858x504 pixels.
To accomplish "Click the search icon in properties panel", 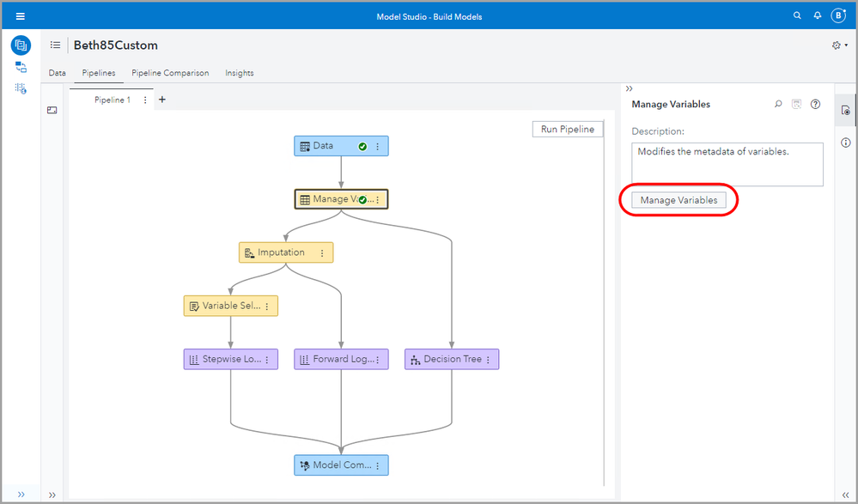I will pos(778,104).
